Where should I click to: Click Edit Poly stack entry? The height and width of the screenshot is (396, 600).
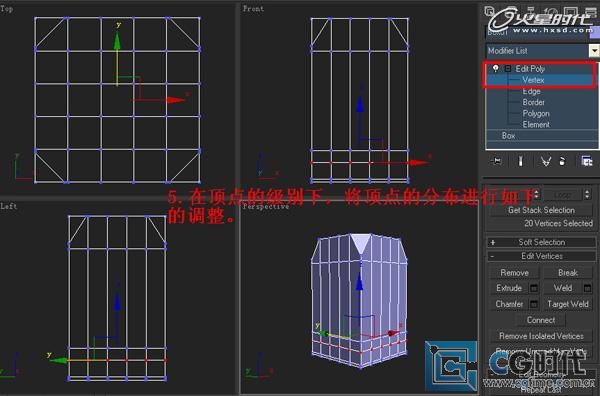530,69
